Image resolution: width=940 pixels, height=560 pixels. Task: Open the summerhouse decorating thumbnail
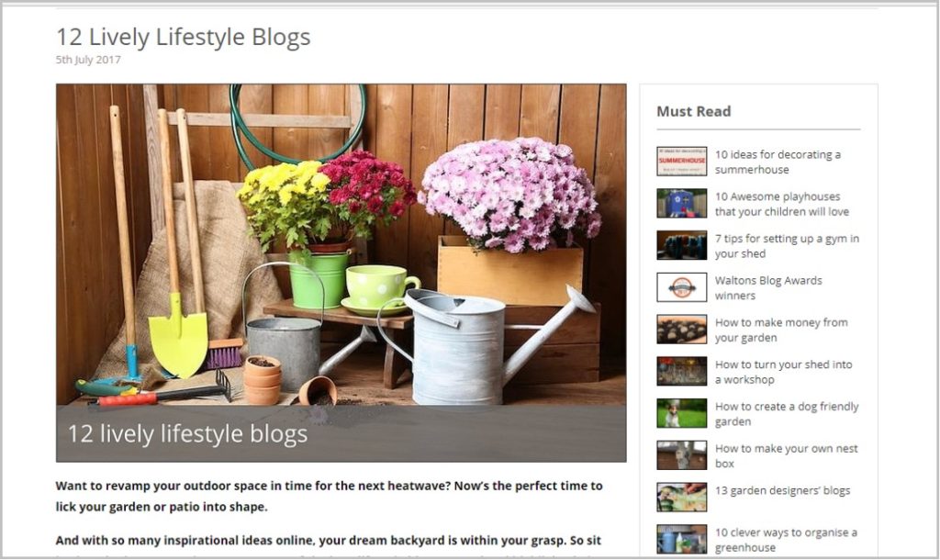coord(682,162)
